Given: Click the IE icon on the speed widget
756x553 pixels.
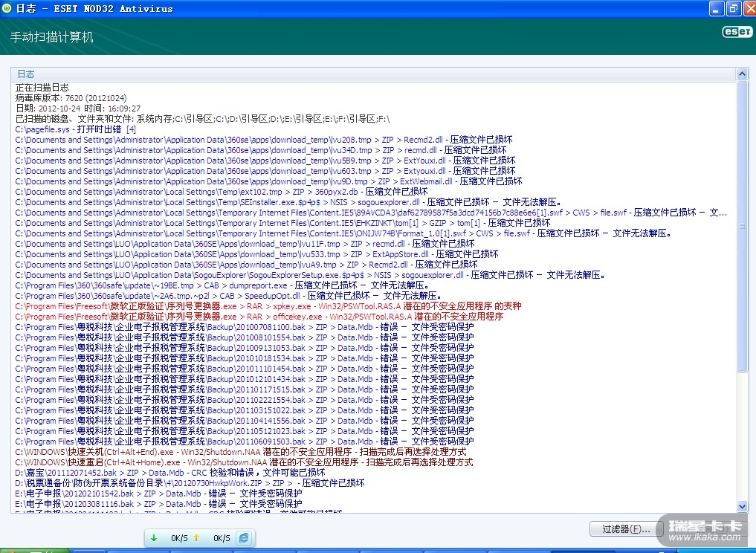Looking at the screenshot, I should (x=243, y=538).
